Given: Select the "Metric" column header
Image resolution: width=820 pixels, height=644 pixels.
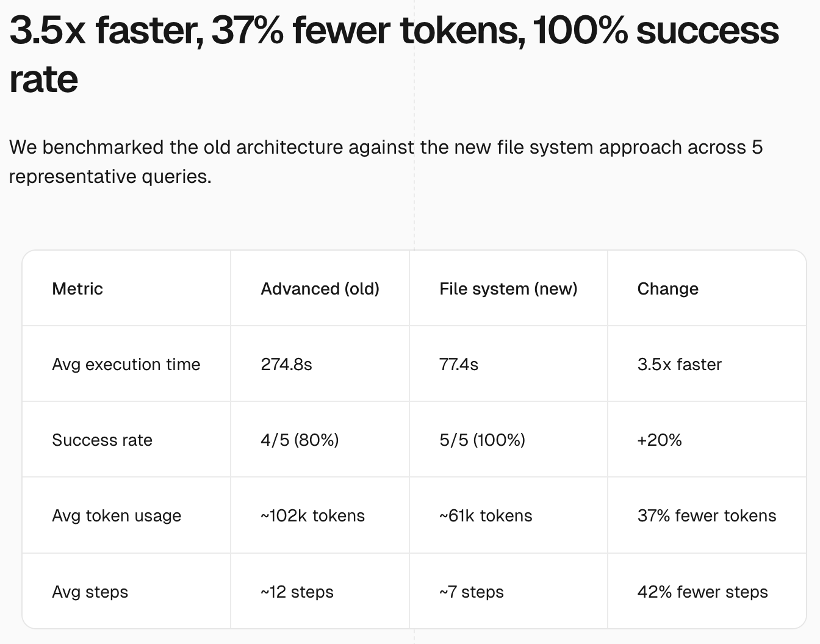Looking at the screenshot, I should click(77, 288).
